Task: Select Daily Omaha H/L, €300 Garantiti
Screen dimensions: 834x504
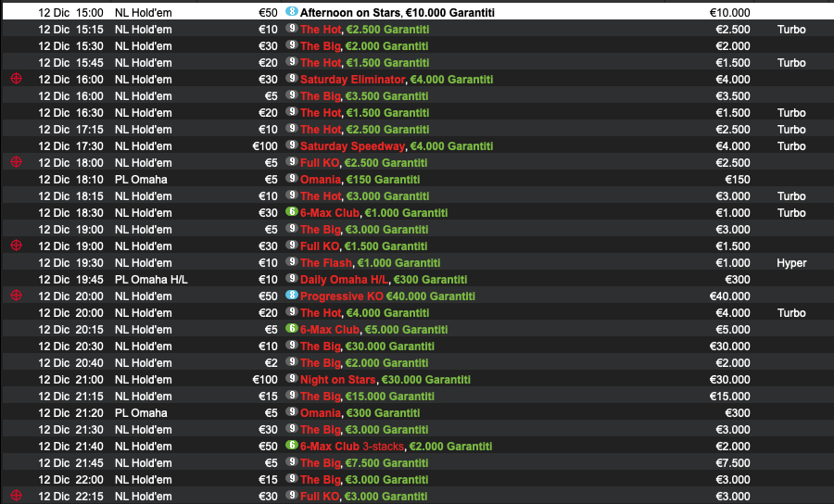Action: click(384, 279)
